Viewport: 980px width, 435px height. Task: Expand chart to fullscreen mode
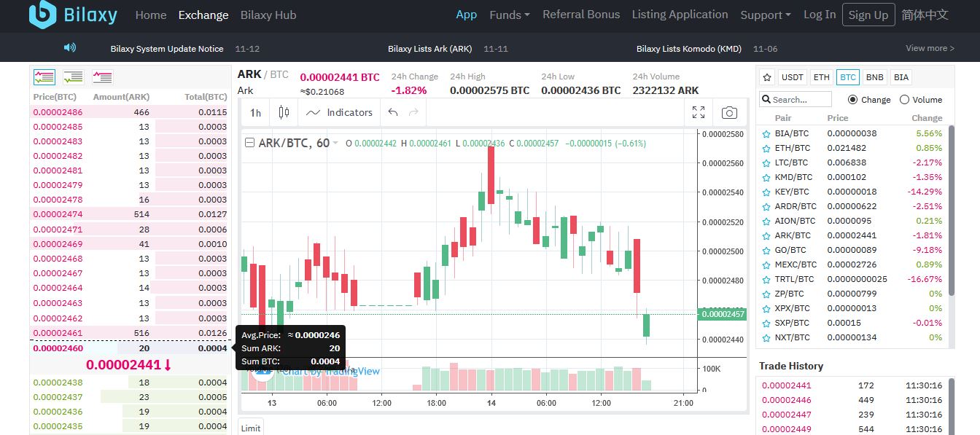coord(698,111)
